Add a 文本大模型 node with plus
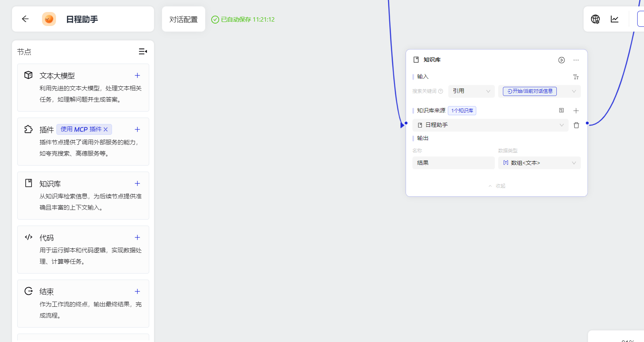This screenshot has width=644, height=342. (137, 76)
